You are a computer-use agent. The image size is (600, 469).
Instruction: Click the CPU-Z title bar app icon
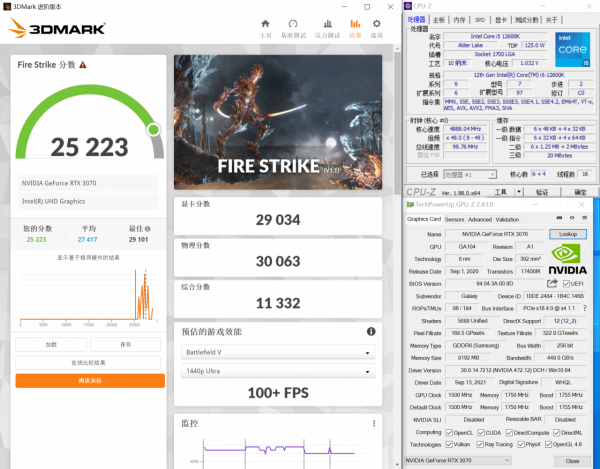pos(408,6)
